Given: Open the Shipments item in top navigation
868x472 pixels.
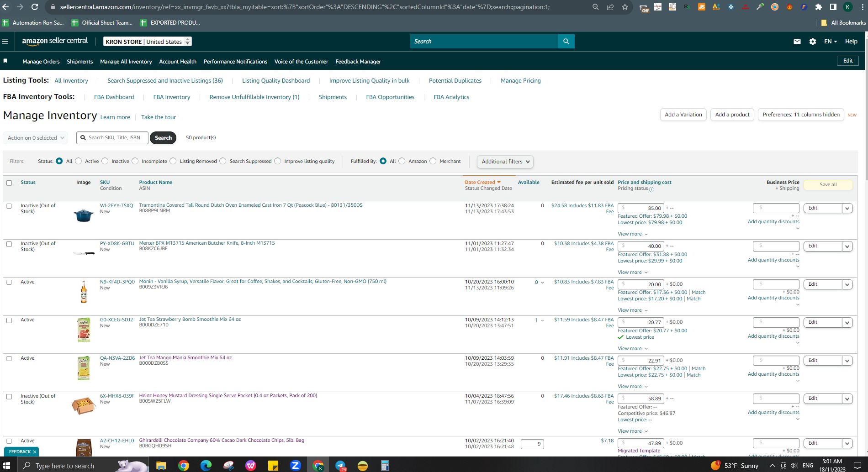Looking at the screenshot, I should click(x=80, y=62).
